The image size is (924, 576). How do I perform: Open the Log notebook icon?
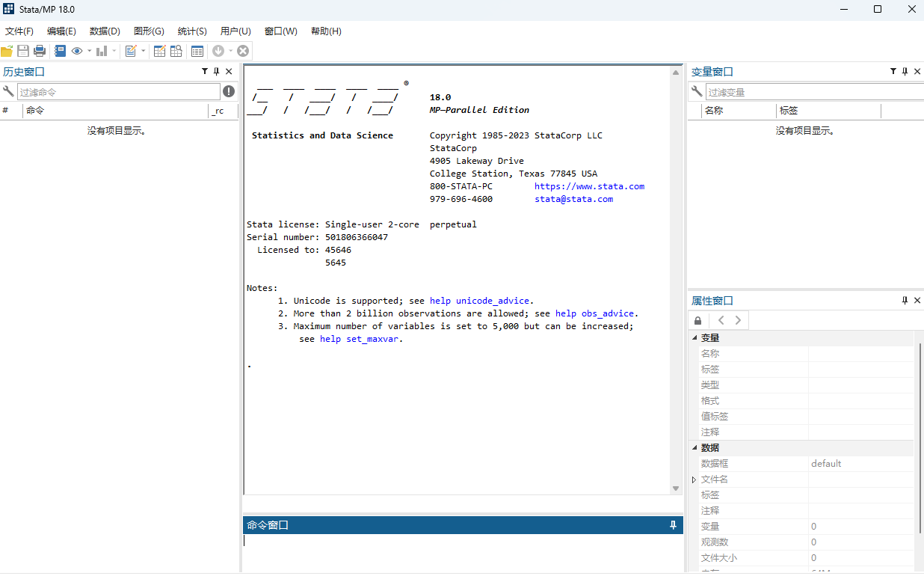60,51
